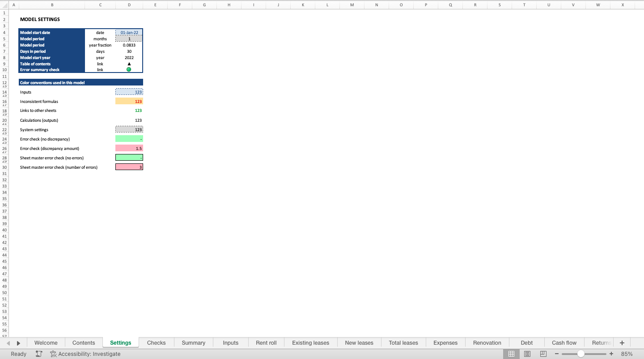Click the 85% zoom level button
644x359 pixels.
[x=627, y=354]
